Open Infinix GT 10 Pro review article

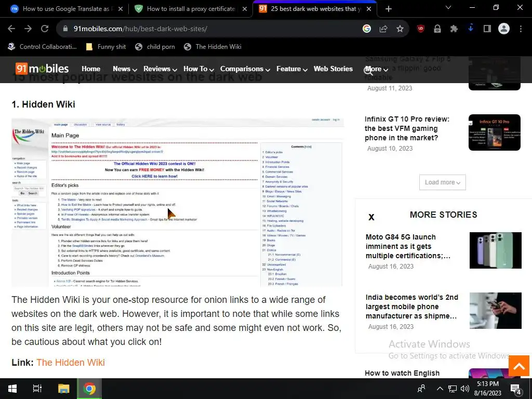pos(407,129)
